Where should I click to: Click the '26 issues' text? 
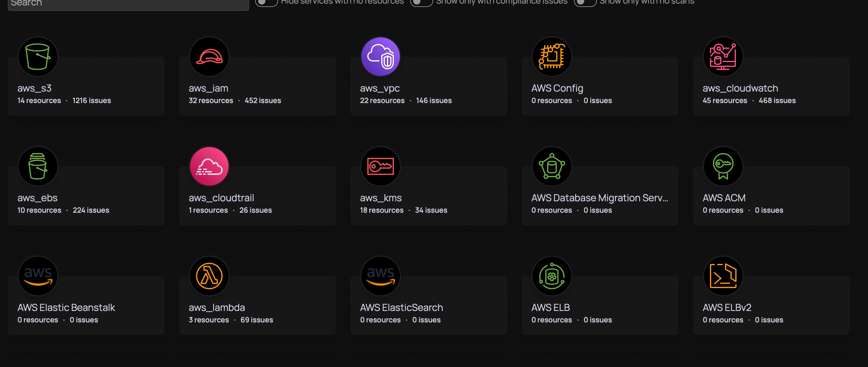point(255,210)
